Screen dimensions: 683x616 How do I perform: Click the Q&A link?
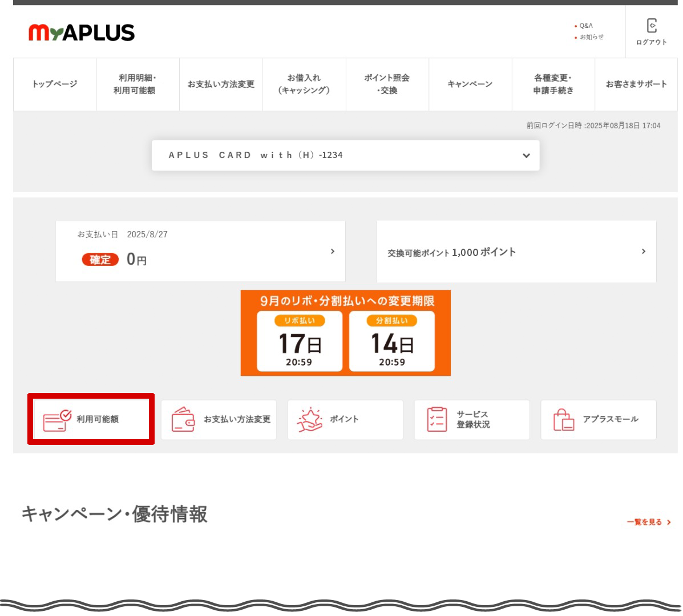tap(586, 26)
